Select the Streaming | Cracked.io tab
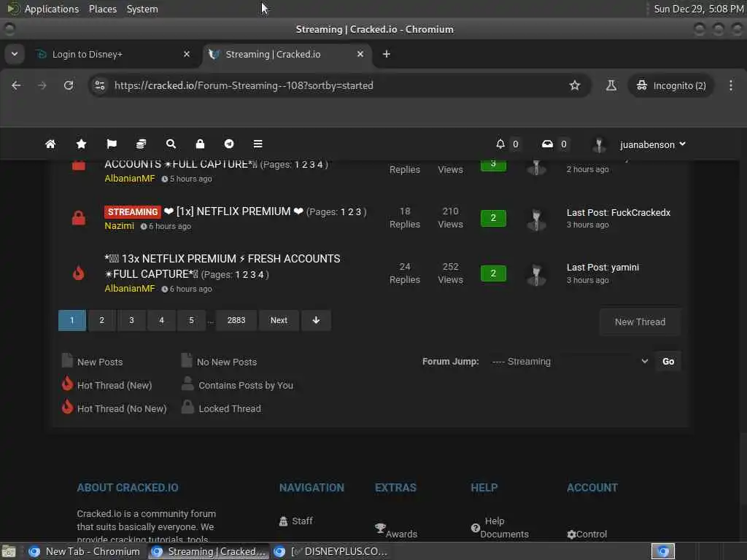Screen dimensions: 747x560 pos(286,54)
